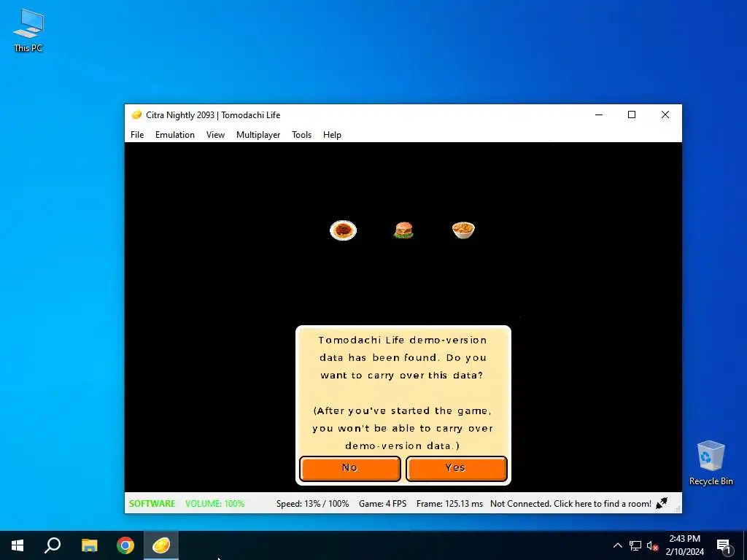Click the 'Game: 4 FPS' status text
The height and width of the screenshot is (560, 747).
pyautogui.click(x=382, y=503)
